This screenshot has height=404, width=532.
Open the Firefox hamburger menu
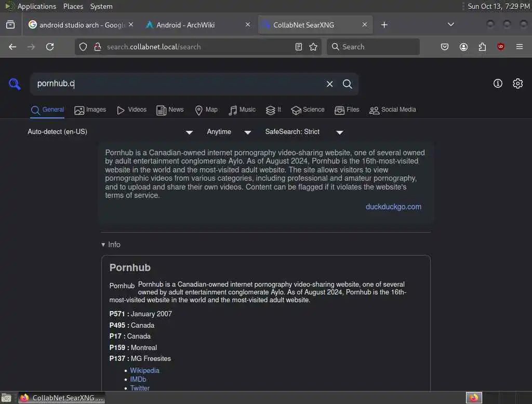520,47
